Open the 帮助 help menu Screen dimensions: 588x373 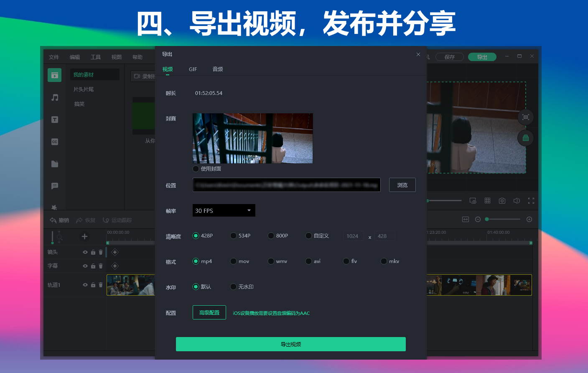[x=137, y=57]
